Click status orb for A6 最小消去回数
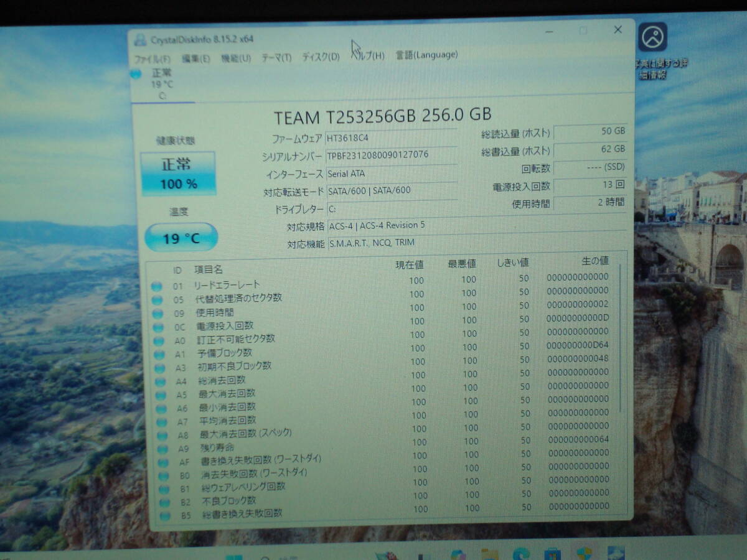Image resolution: width=747 pixels, height=560 pixels. point(161,409)
